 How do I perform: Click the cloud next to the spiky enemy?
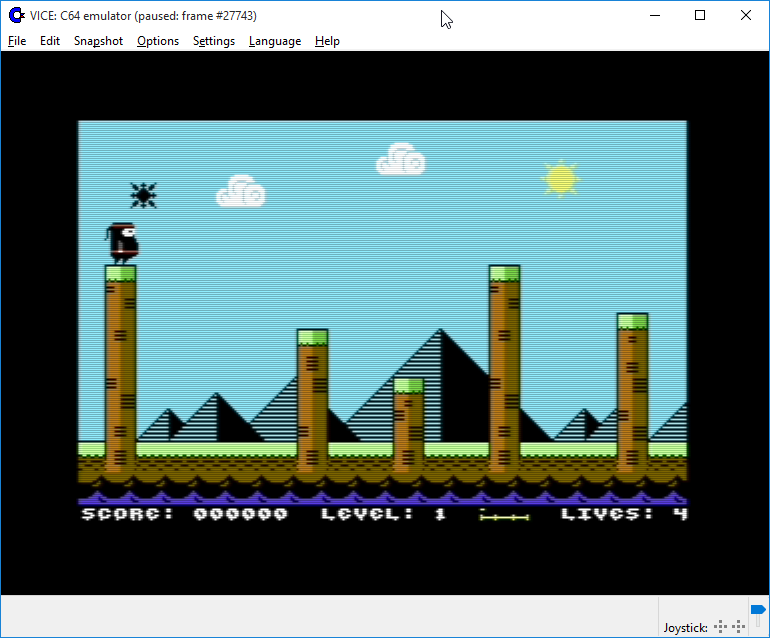coord(241,191)
